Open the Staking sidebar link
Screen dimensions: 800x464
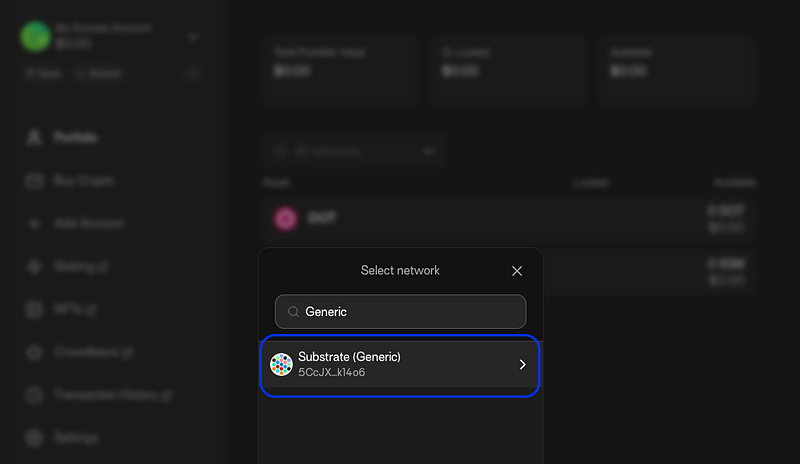tap(81, 266)
